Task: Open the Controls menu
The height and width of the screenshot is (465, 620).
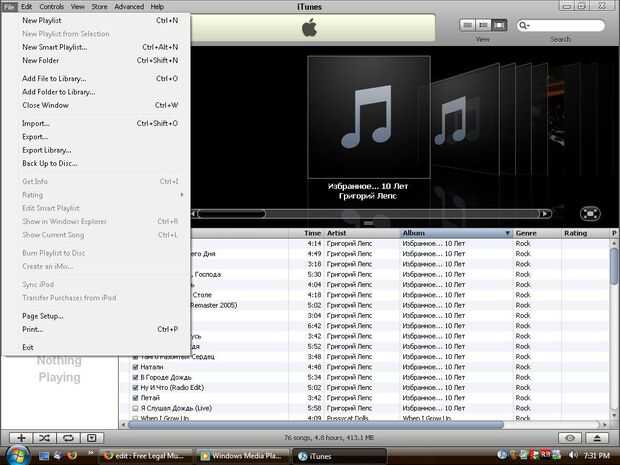Action: click(51, 6)
